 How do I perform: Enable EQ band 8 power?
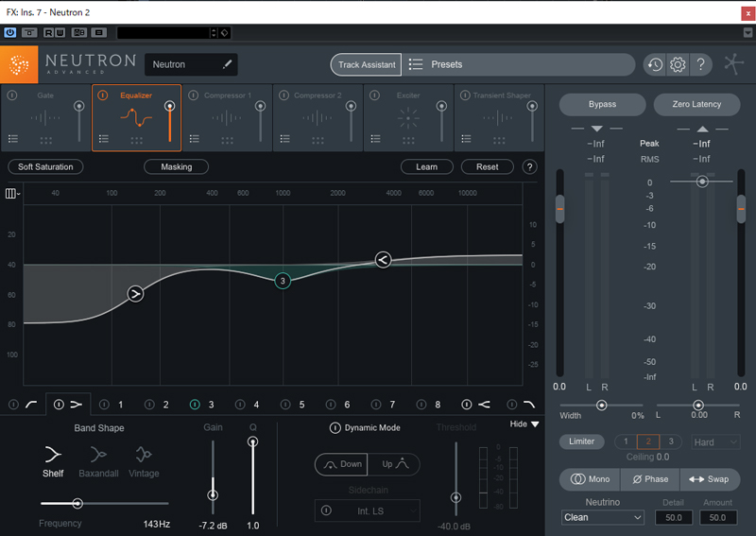pyautogui.click(x=421, y=405)
